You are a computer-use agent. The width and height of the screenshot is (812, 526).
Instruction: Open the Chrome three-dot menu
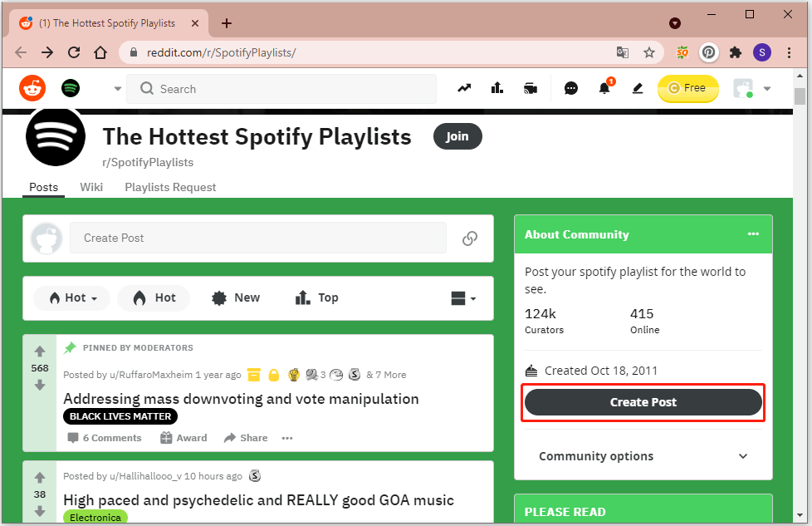click(x=789, y=52)
